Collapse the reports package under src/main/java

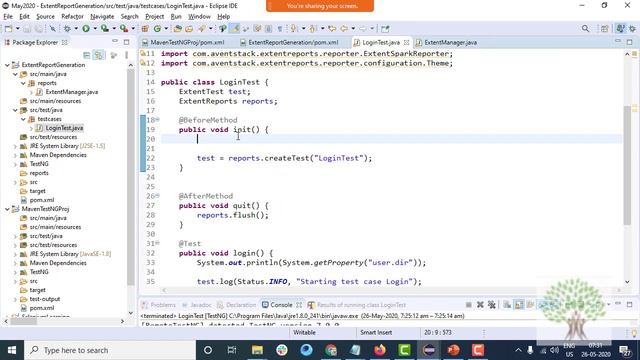pyautogui.click(x=23, y=83)
